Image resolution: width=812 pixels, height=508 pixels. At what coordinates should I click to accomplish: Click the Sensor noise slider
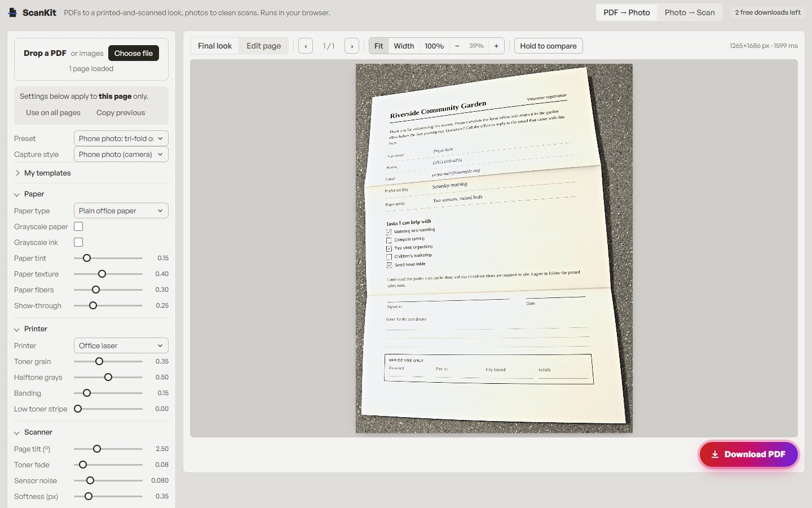108,480
